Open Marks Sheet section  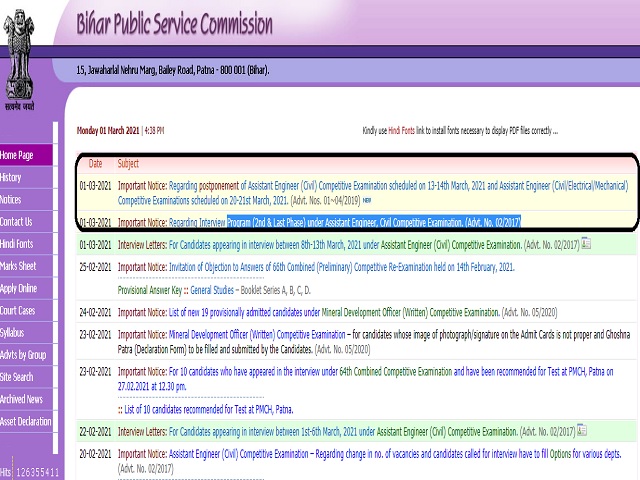tap(26, 266)
